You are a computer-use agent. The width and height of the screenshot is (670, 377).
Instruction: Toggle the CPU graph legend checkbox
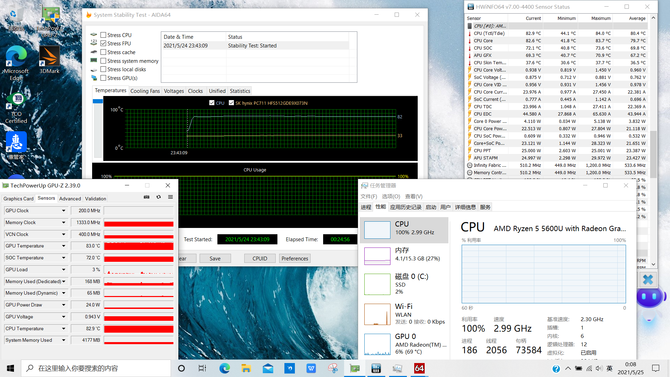(x=212, y=103)
